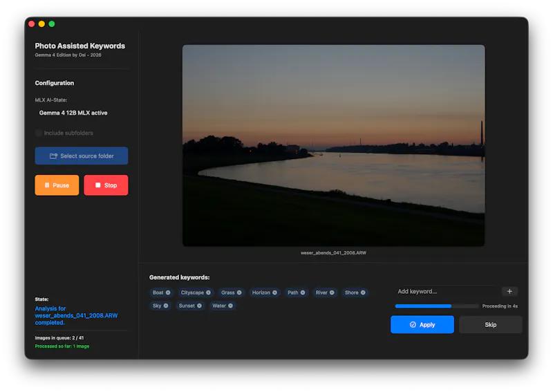553x392 pixels.
Task: Maximize the window with green button
Action: [52, 24]
